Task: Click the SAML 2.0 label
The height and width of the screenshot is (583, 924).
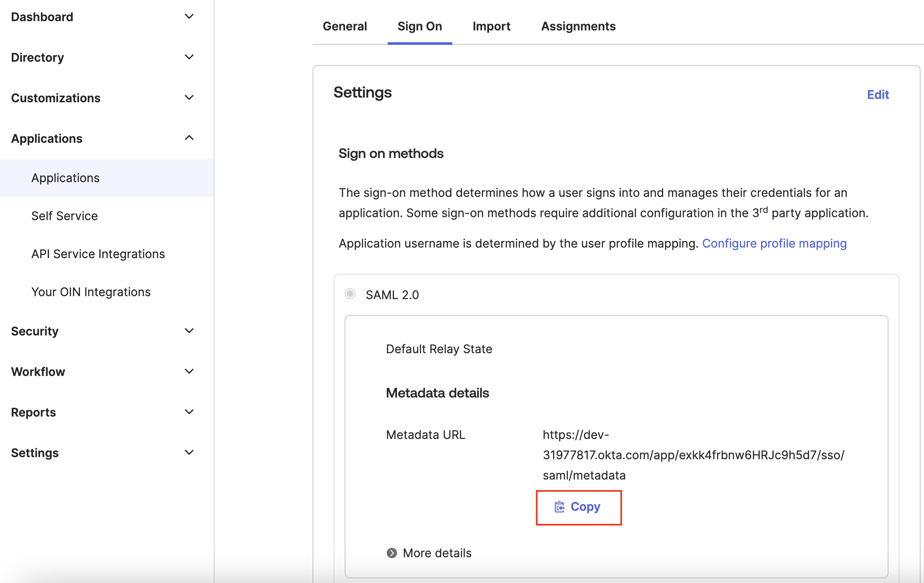Action: [392, 295]
